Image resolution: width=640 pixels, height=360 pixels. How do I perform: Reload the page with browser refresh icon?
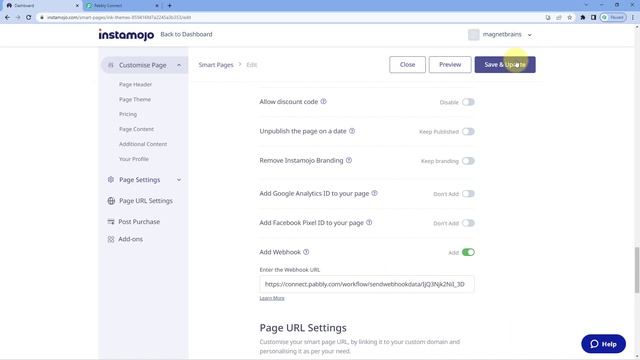29,18
